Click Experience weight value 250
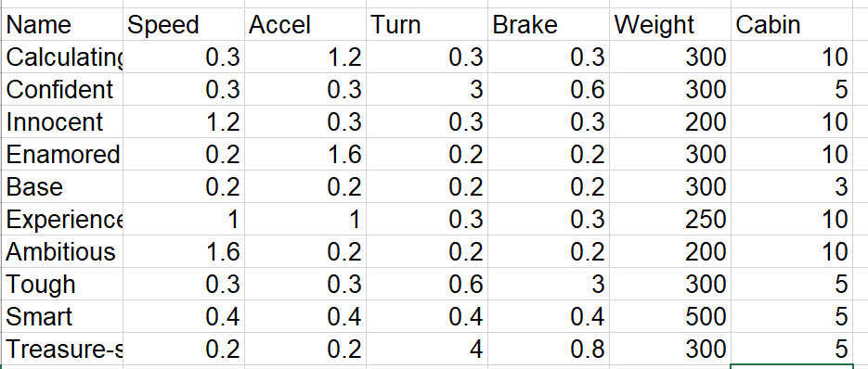Viewport: 868px width, 369px height. click(670, 219)
